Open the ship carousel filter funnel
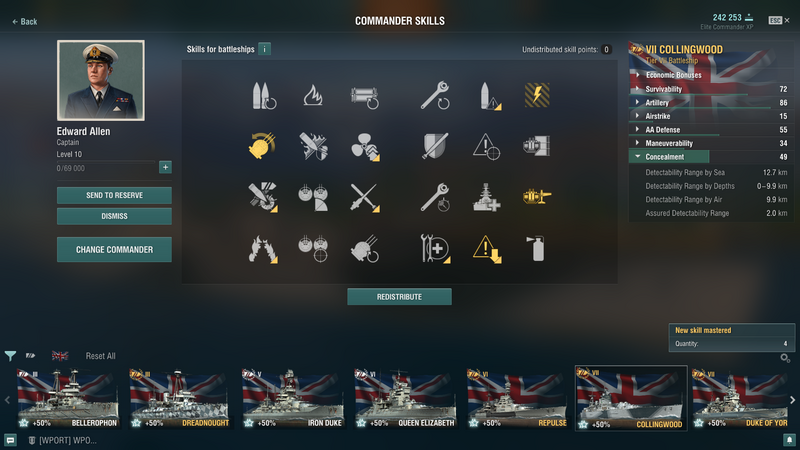800x450 pixels. [10, 356]
